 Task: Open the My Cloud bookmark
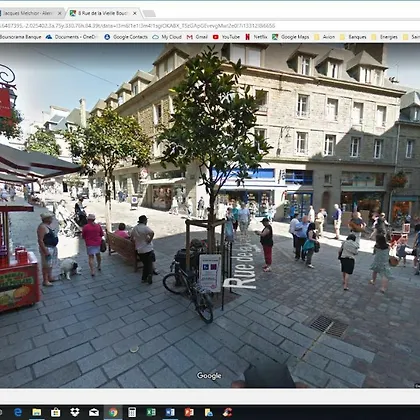(x=167, y=37)
